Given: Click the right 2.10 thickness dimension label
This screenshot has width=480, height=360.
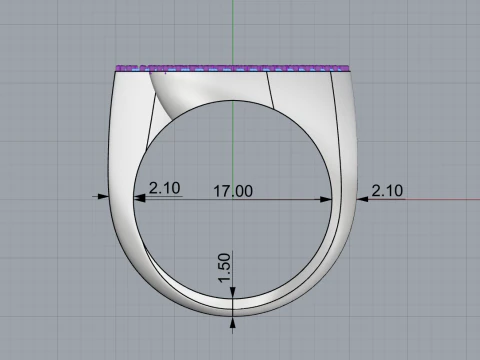Looking at the screenshot, I should (387, 191).
